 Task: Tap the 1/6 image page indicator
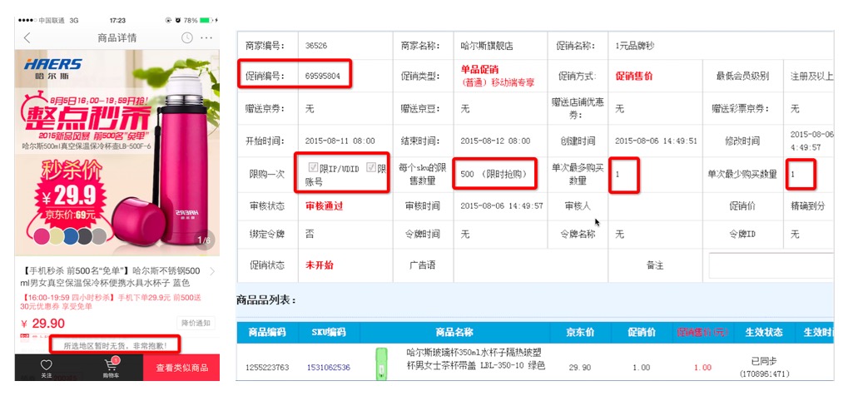(204, 240)
